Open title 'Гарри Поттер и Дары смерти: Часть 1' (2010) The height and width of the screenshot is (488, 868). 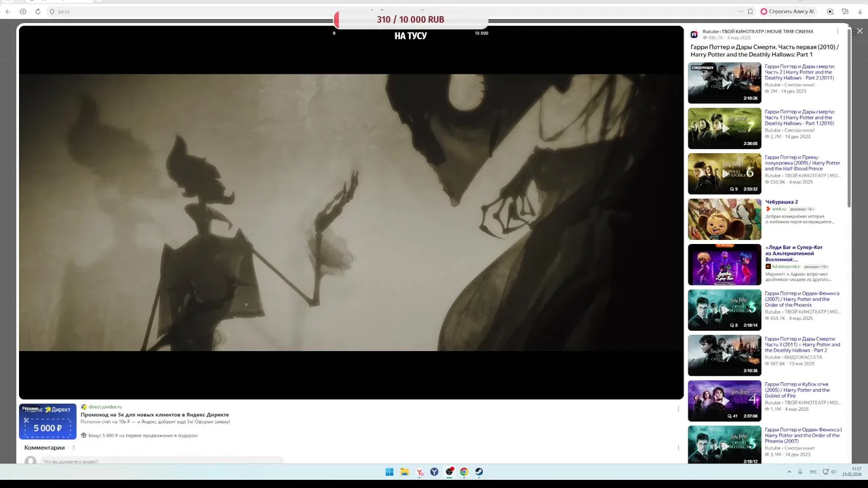tap(800, 118)
